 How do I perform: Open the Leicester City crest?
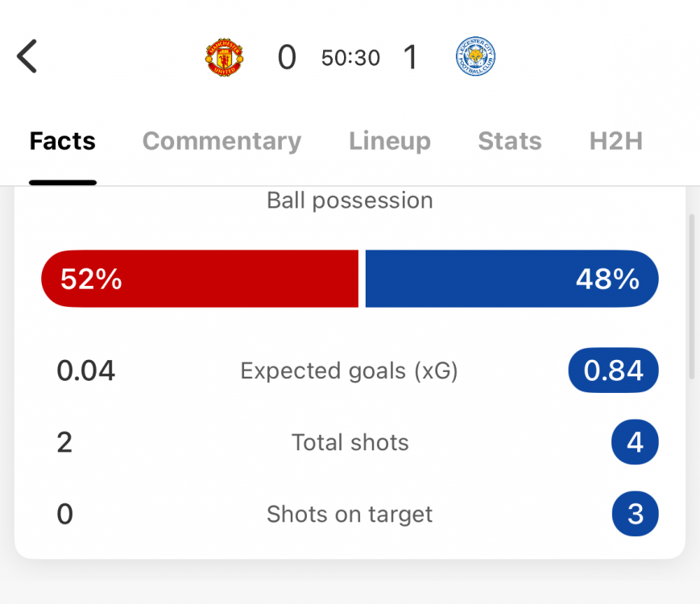click(x=475, y=57)
